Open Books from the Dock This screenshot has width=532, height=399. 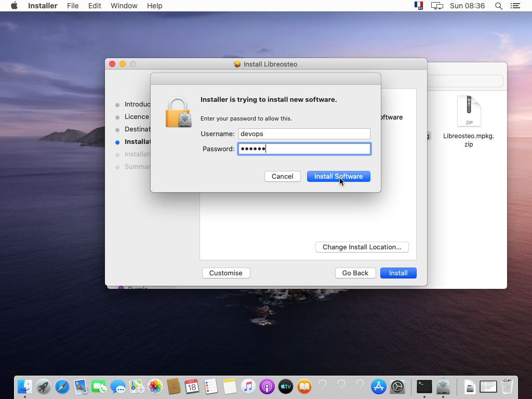tap(304, 387)
